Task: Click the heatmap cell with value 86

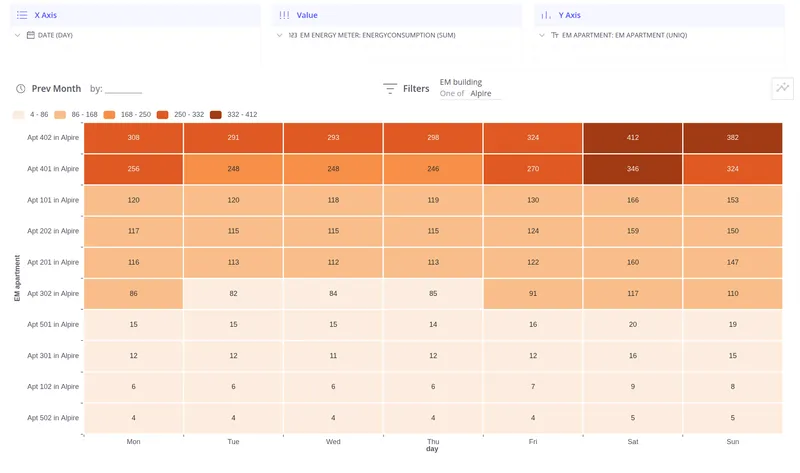Action: (134, 293)
